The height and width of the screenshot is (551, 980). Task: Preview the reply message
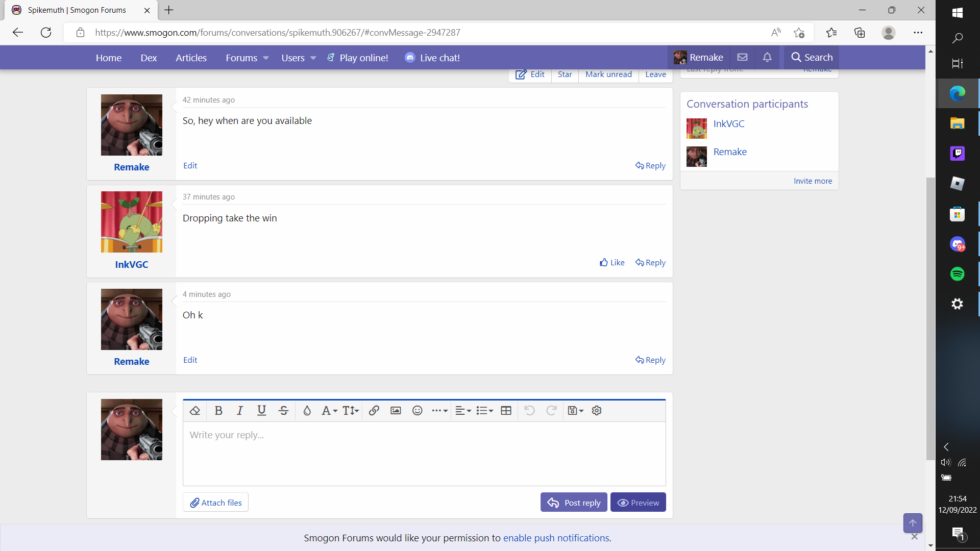(638, 503)
